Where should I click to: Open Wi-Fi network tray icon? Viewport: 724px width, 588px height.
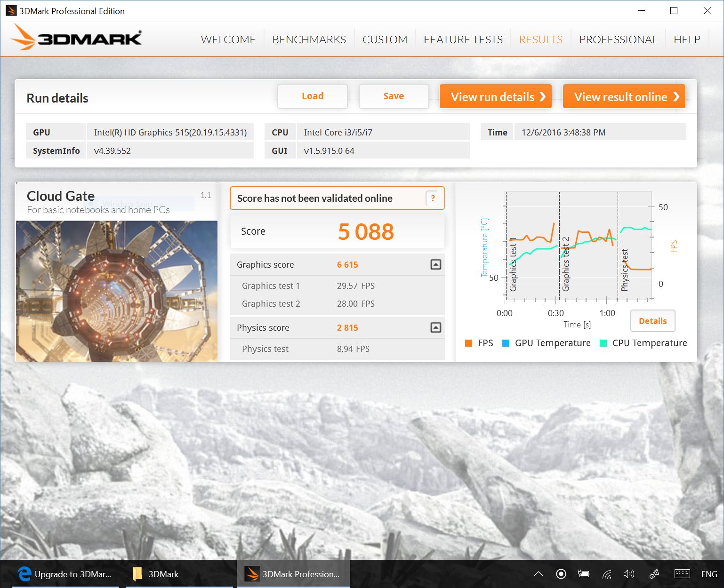tap(607, 574)
